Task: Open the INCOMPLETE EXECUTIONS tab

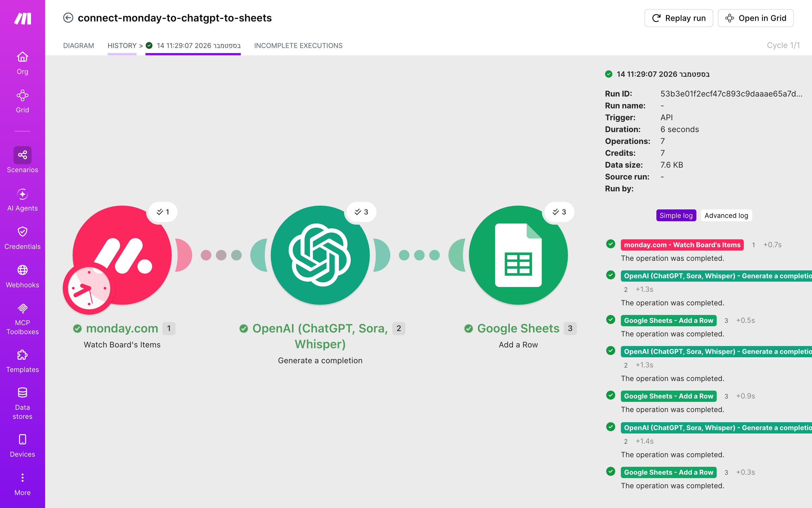Action: 298,45
